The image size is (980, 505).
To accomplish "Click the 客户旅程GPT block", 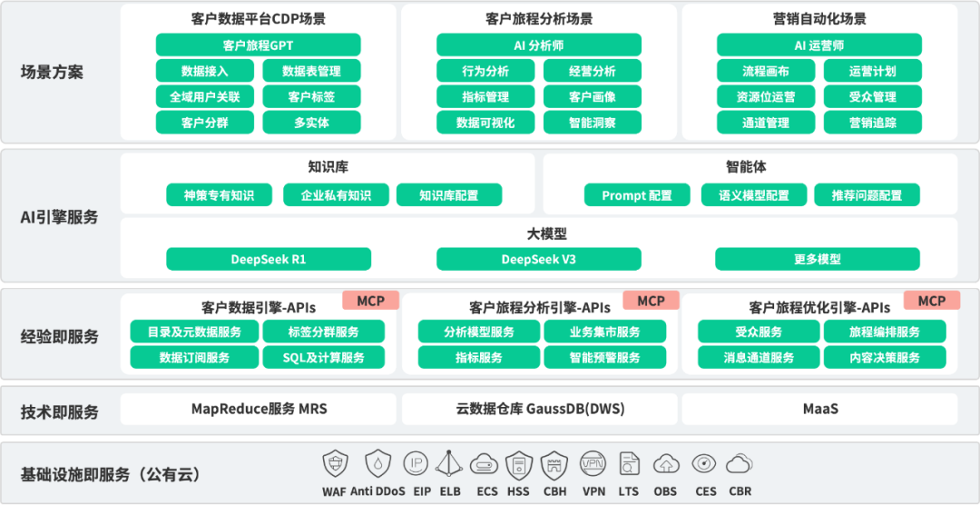I will click(258, 45).
